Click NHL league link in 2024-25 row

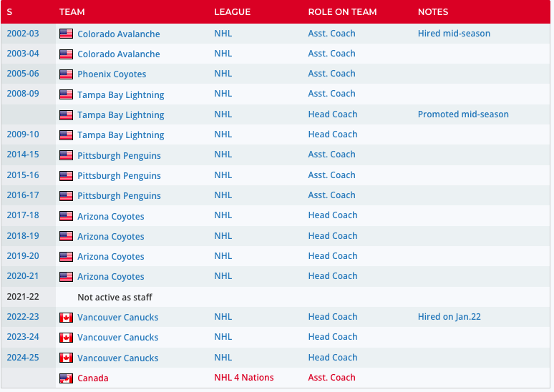(x=223, y=358)
